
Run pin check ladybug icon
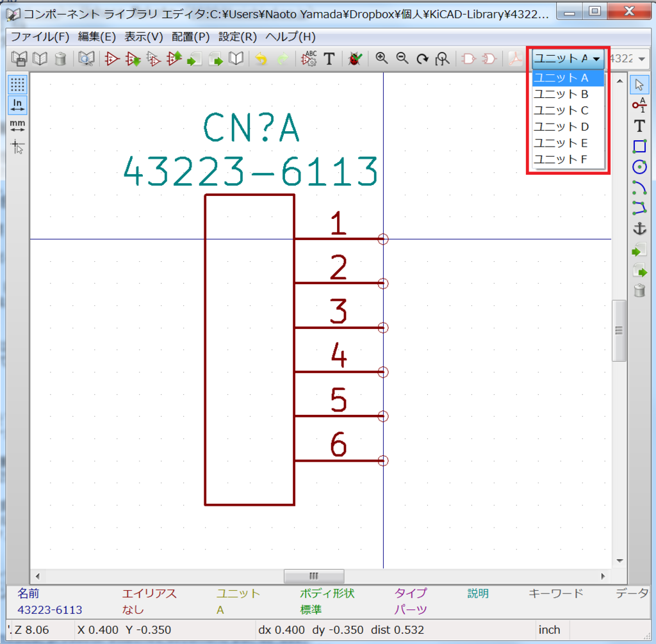[355, 58]
